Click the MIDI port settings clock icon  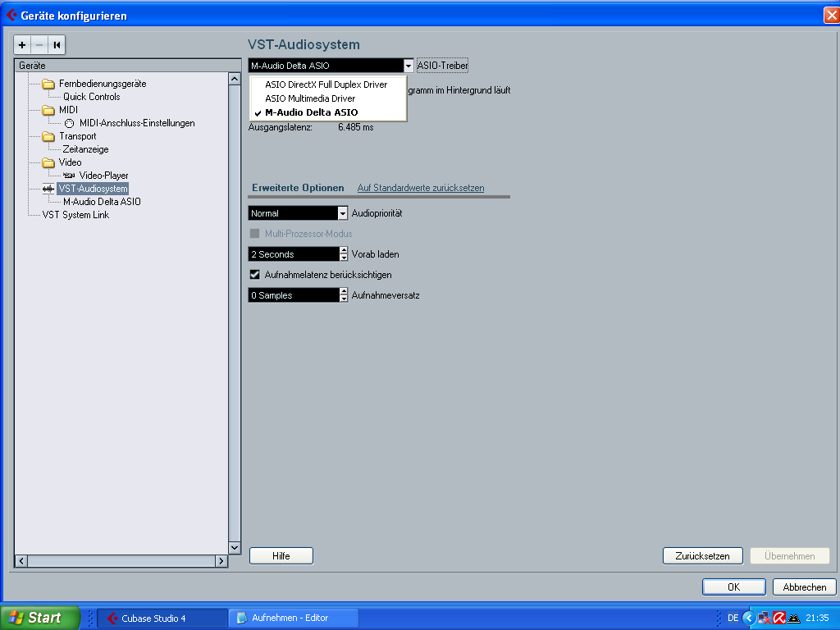tap(69, 123)
